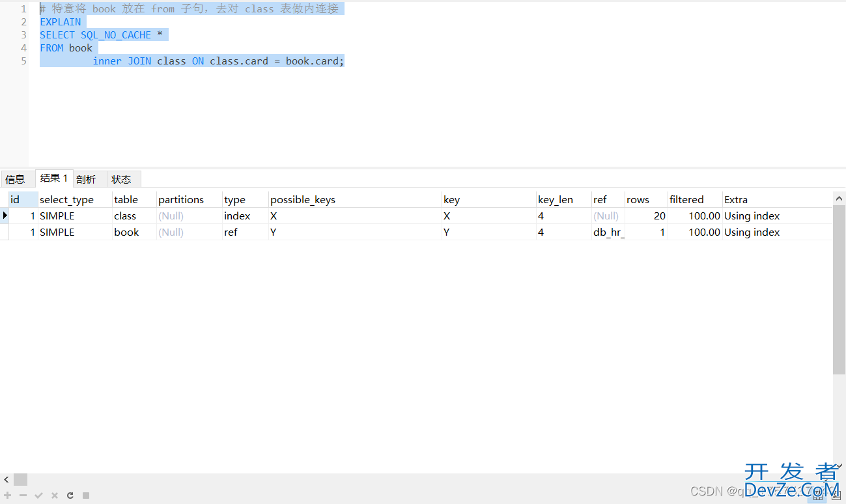Click the horizontal scrollbar thumb
Viewport: 846px width, 504px height.
[21, 479]
